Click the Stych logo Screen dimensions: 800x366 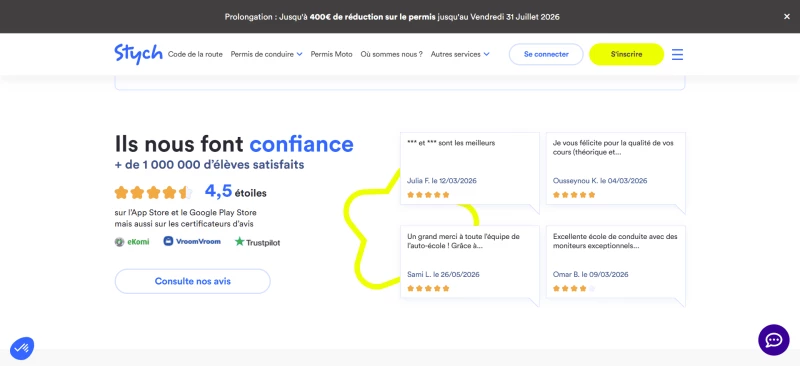pyautogui.click(x=138, y=54)
